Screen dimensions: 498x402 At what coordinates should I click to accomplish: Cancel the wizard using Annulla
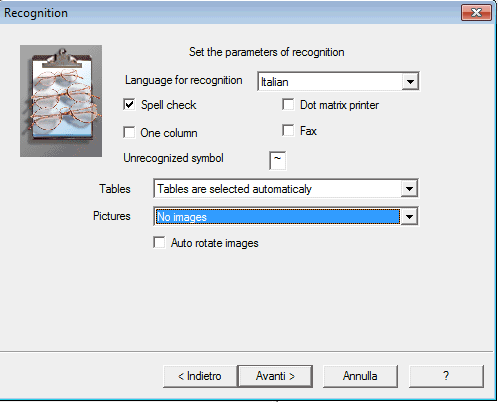pyautogui.click(x=360, y=376)
